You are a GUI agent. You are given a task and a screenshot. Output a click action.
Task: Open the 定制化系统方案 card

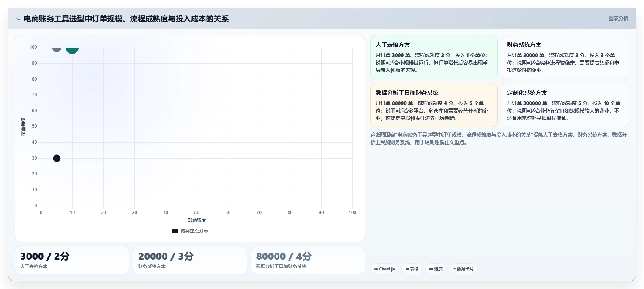(x=565, y=105)
